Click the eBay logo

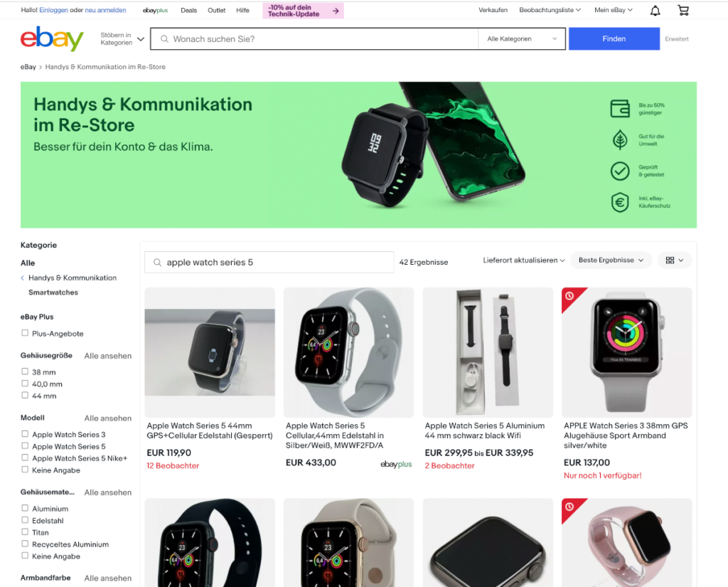52,38
